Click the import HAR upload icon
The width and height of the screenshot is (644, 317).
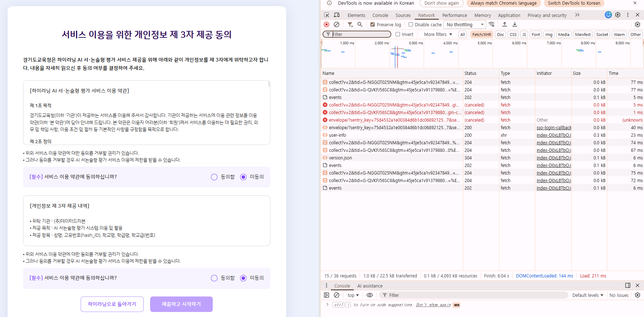[505, 24]
